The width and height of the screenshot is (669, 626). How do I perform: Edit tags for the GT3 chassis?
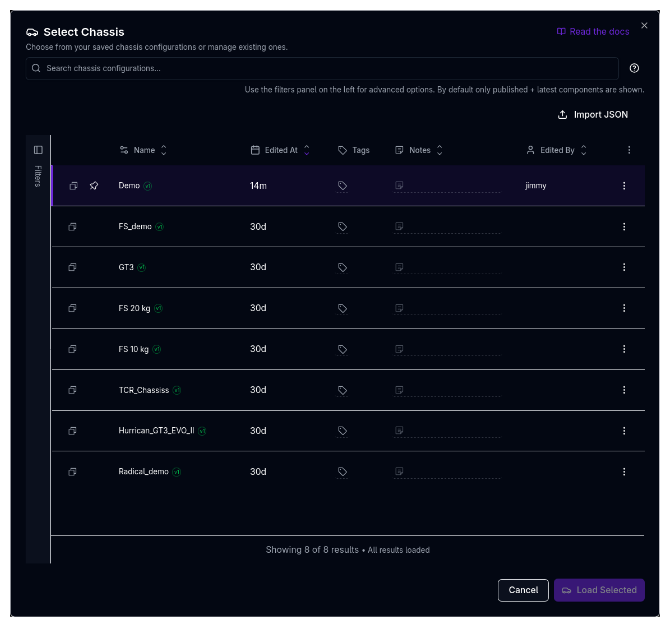pyautogui.click(x=342, y=267)
